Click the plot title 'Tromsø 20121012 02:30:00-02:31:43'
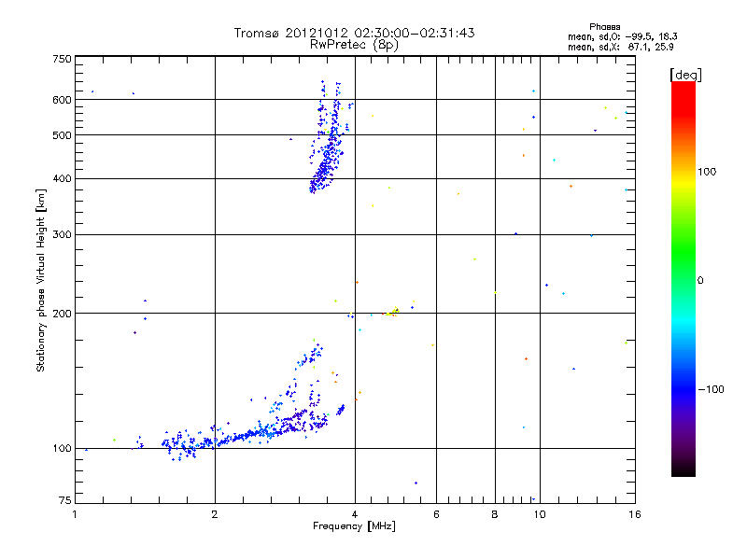The height and width of the screenshot is (560, 747). point(354,33)
